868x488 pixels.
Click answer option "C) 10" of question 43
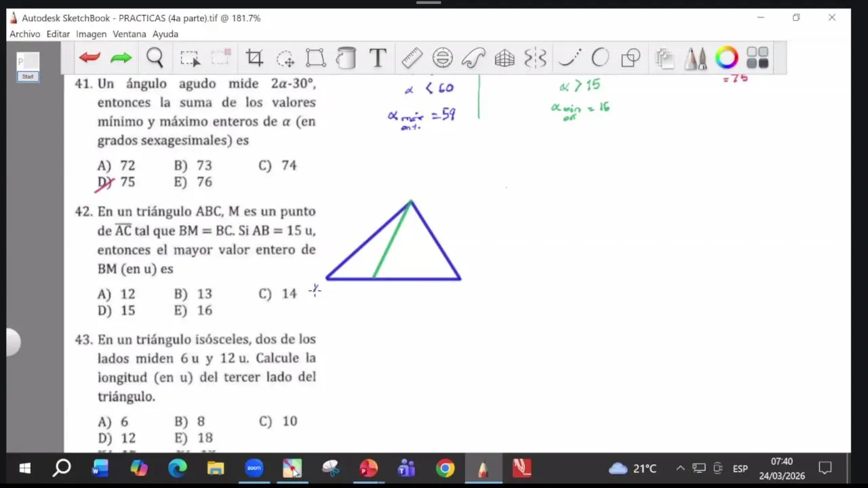coord(278,421)
